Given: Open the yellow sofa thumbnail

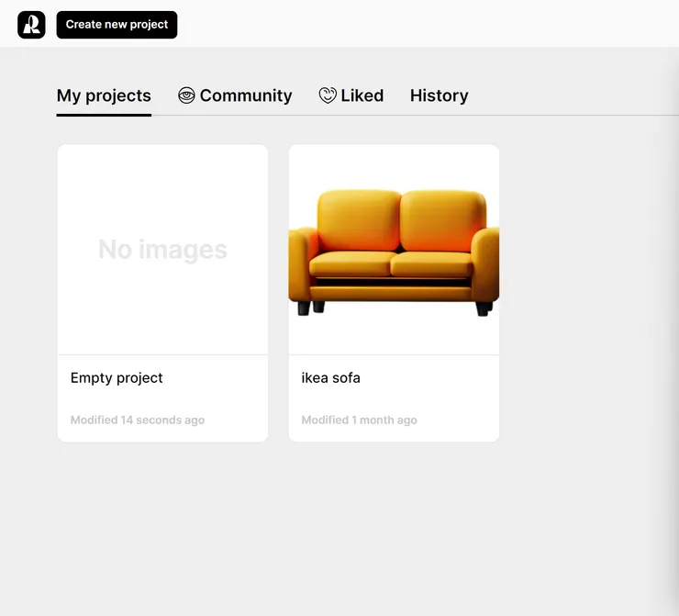Looking at the screenshot, I should point(394,249).
